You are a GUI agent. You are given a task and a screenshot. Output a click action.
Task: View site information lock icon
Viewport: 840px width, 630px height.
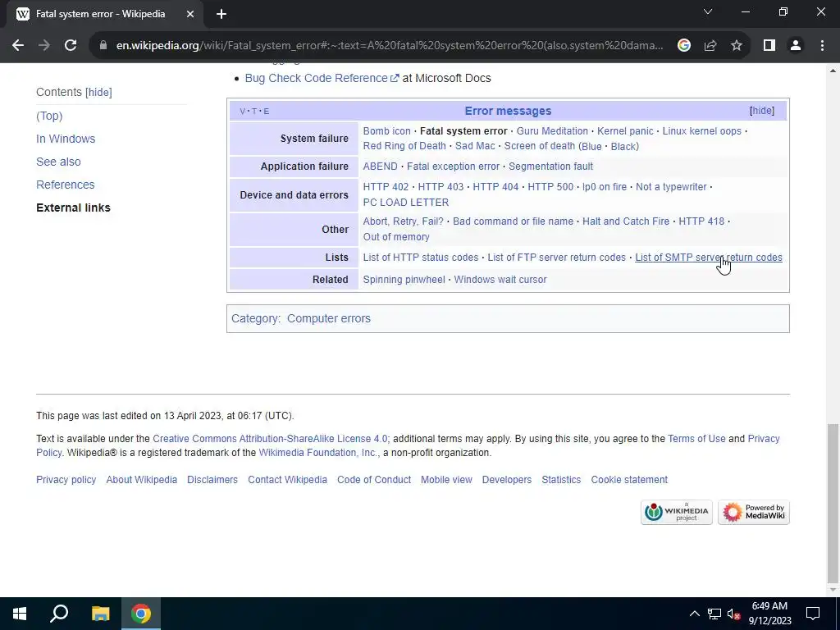point(103,46)
